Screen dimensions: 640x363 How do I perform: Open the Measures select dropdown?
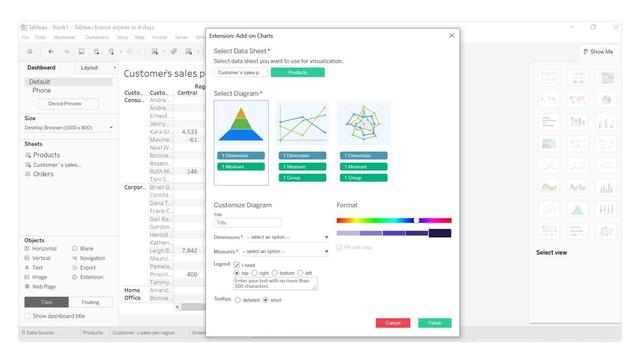(285, 252)
